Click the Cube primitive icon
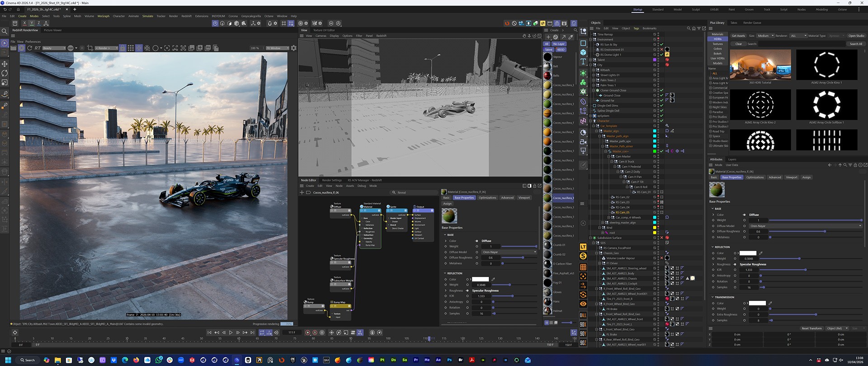 [x=583, y=52]
